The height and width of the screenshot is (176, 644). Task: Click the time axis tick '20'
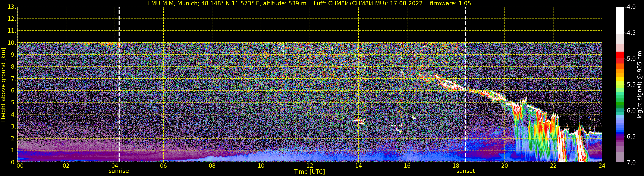505,166
